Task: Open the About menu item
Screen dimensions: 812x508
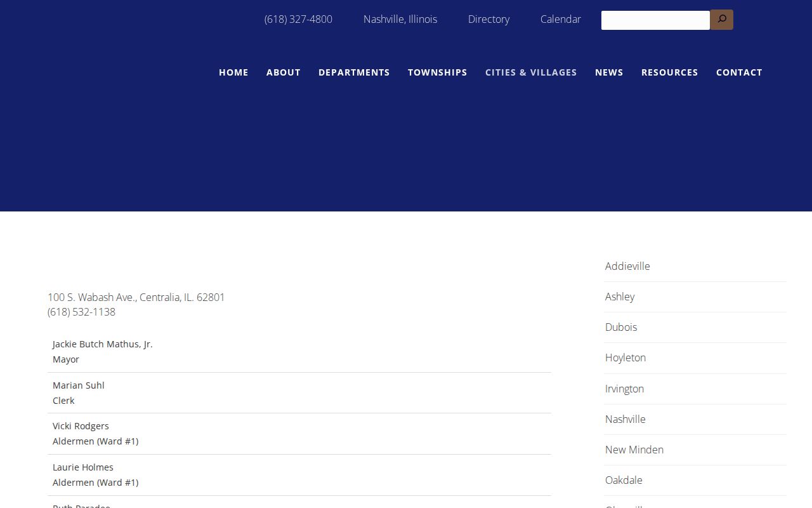Action: click(284, 72)
